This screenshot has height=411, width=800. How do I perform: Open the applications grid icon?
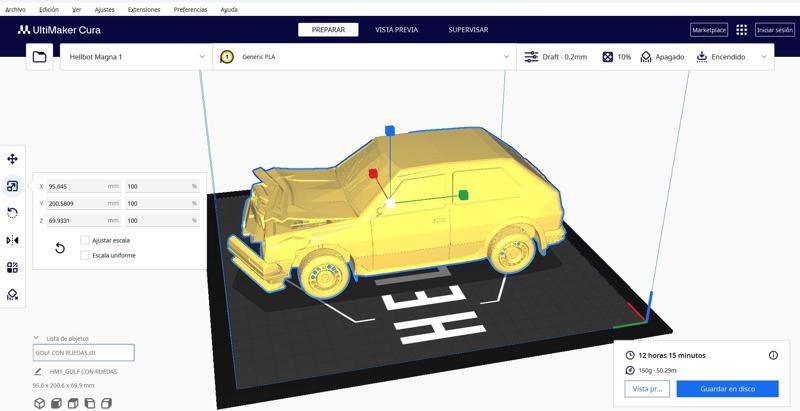(741, 30)
